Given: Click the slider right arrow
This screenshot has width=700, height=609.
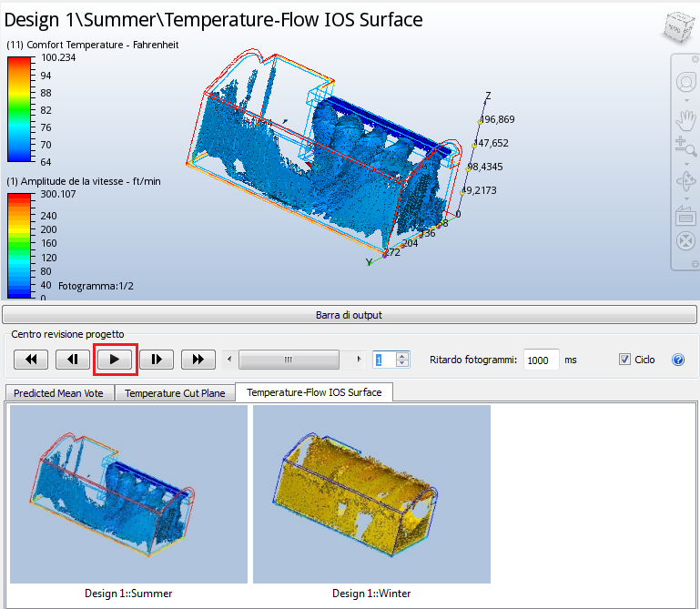Looking at the screenshot, I should (x=359, y=360).
